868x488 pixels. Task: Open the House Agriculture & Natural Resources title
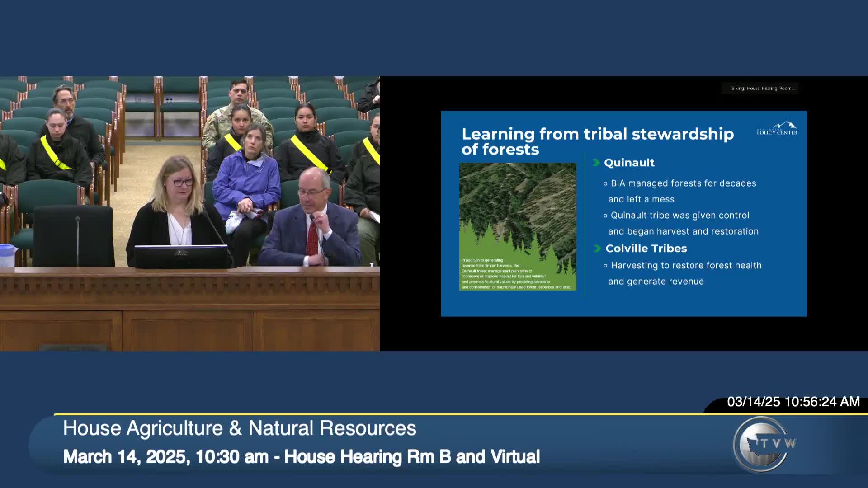click(239, 428)
